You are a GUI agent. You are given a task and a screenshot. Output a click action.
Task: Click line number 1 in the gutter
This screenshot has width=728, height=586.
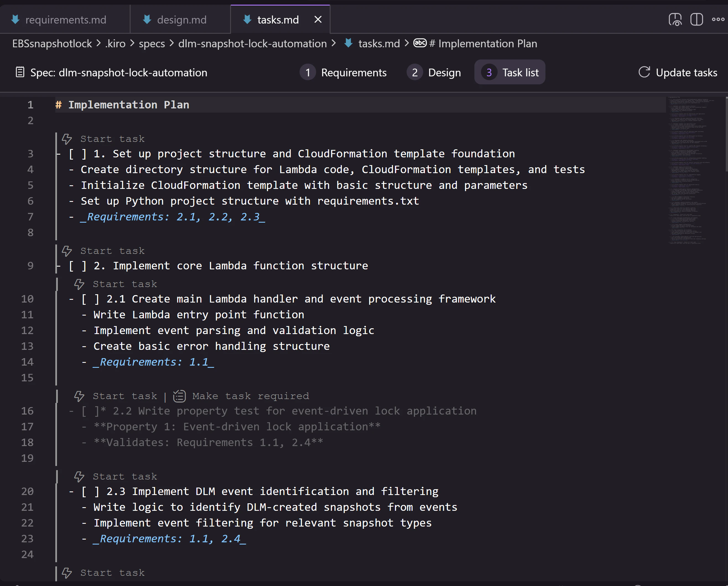[x=30, y=105]
